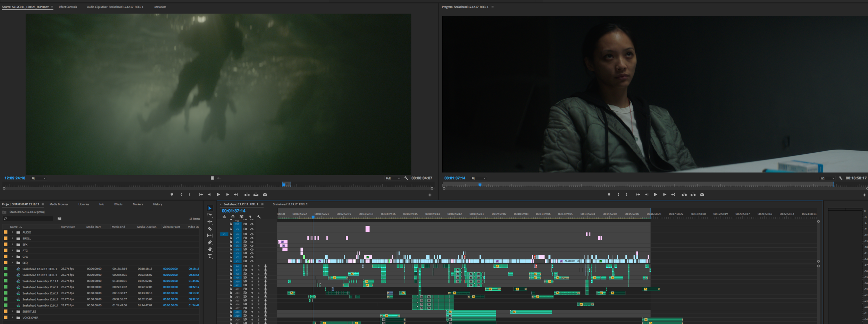Image resolution: width=868 pixels, height=324 pixels.
Task: Click Insert button in Source monitor
Action: 247,195
